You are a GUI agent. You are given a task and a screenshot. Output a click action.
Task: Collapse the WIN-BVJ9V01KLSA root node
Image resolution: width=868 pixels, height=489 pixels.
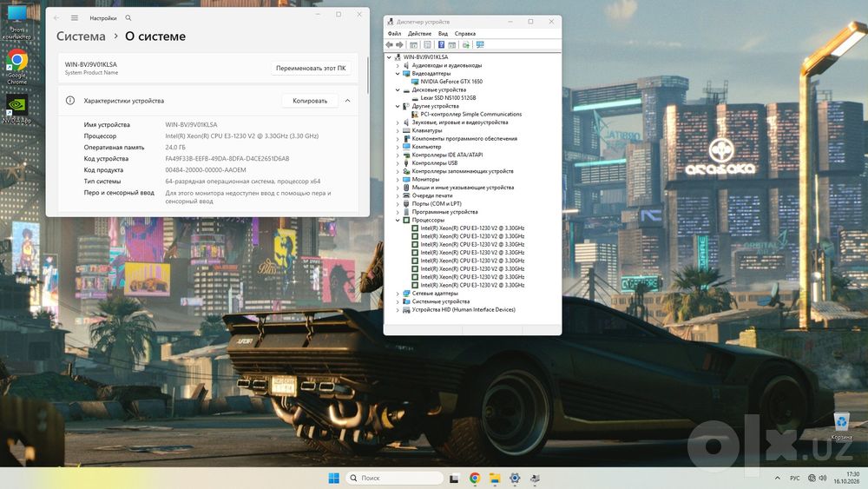[x=389, y=57]
